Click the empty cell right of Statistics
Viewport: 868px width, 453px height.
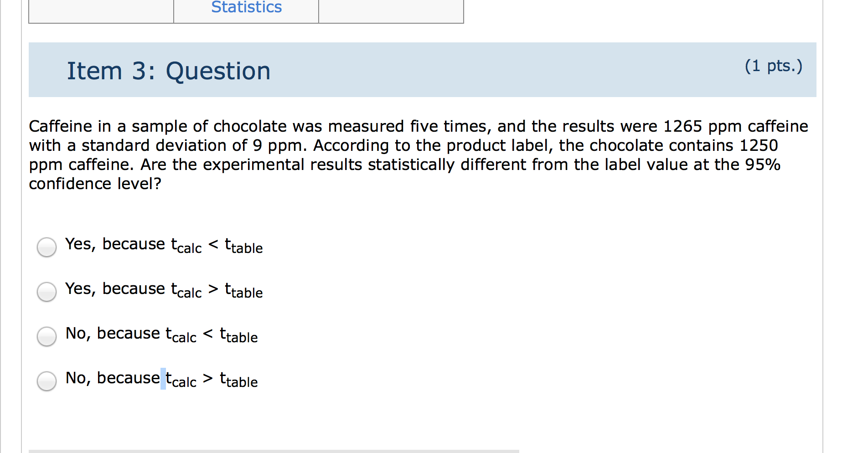coord(391,11)
